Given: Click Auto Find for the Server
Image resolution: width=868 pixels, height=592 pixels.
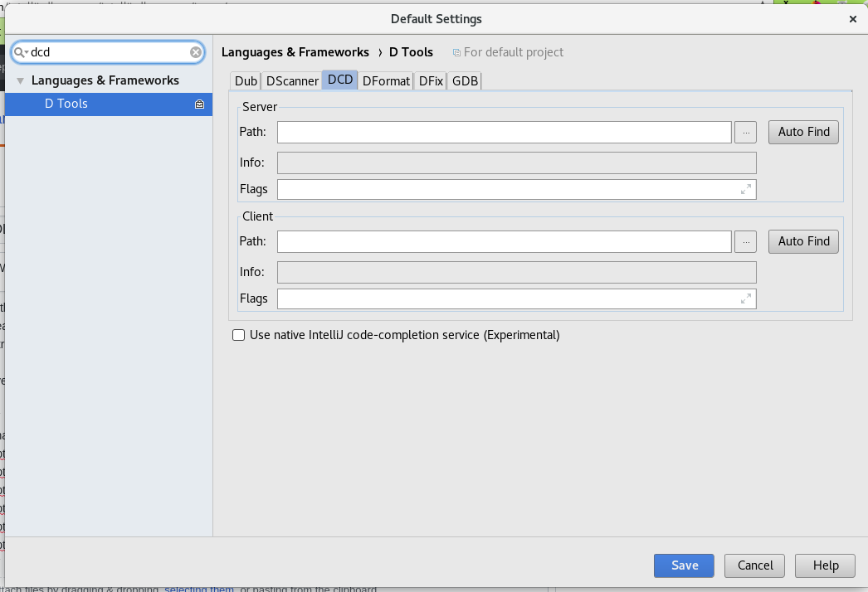Looking at the screenshot, I should click(x=802, y=132).
